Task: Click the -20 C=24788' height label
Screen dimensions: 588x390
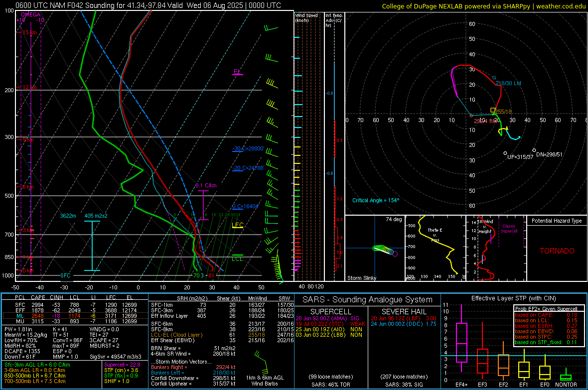Action: coord(248,168)
